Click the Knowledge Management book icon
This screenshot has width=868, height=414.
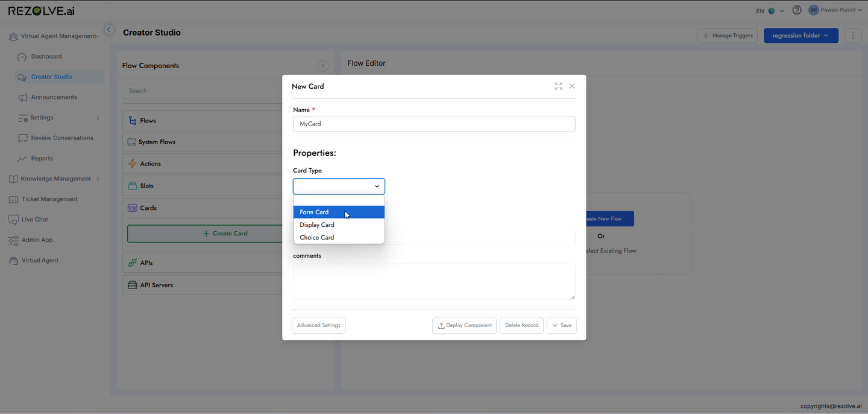[13, 179]
